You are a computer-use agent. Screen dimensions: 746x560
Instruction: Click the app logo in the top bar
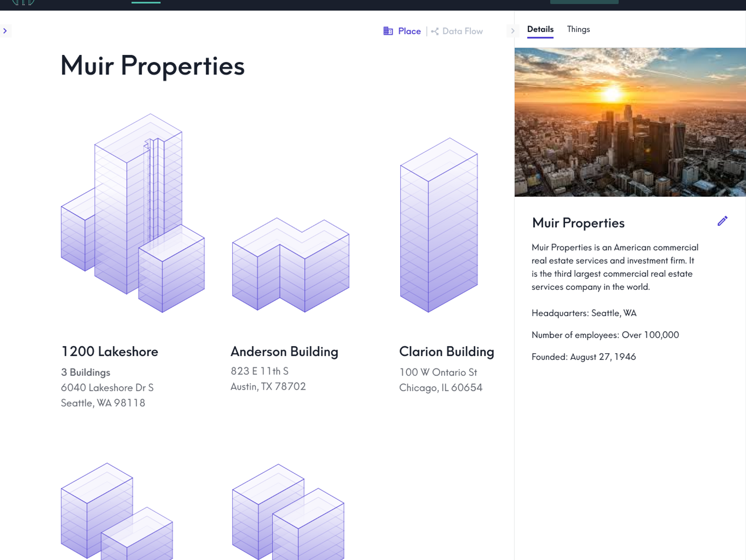point(23,4)
